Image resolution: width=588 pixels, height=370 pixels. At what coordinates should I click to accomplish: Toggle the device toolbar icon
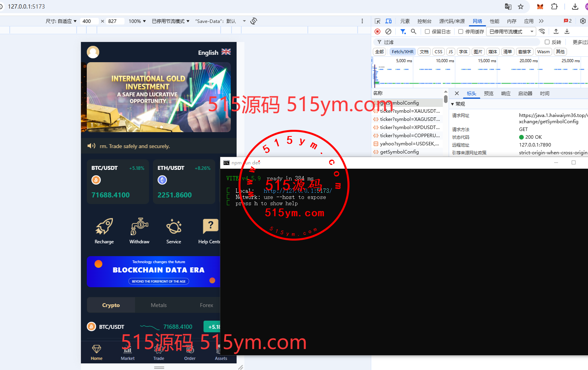[388, 21]
